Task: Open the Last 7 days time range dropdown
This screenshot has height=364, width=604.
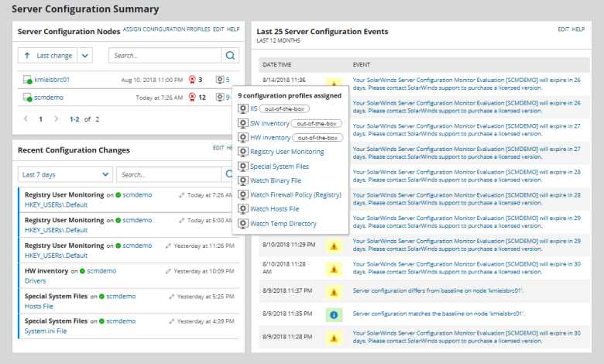Action: [66, 174]
